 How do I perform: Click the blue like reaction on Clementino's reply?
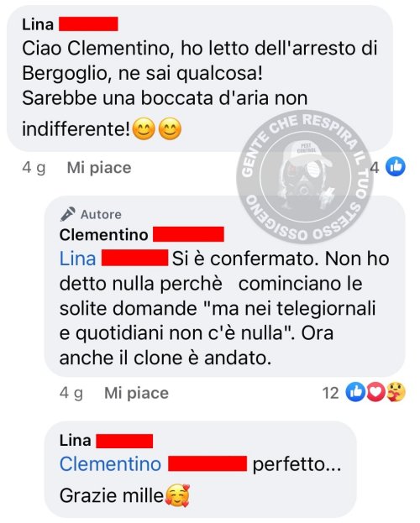click(x=355, y=392)
